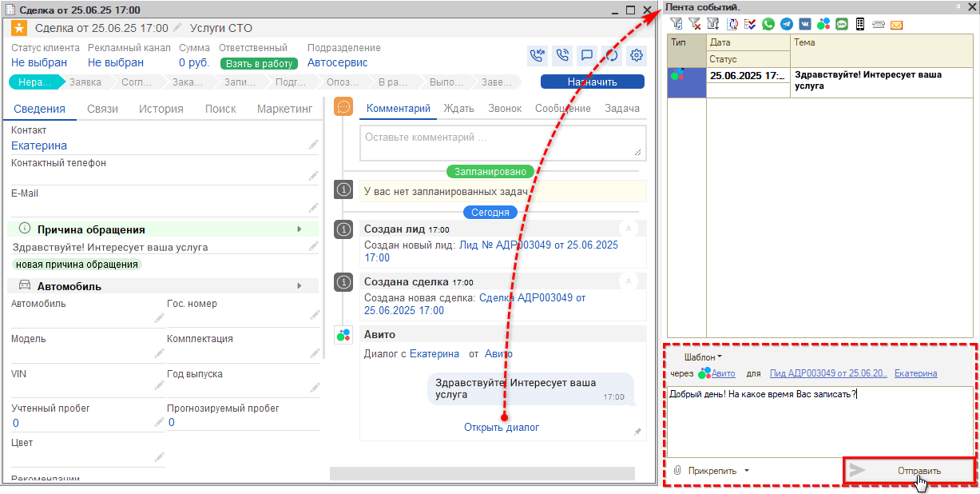This screenshot has width=980, height=494.
Task: Click the refresh arrows icon in deal header
Action: click(612, 55)
